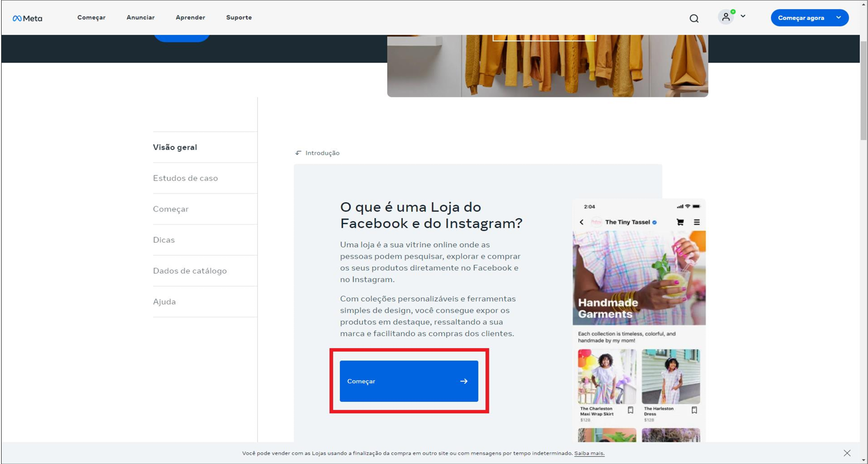Open the Aprender top menu

190,18
